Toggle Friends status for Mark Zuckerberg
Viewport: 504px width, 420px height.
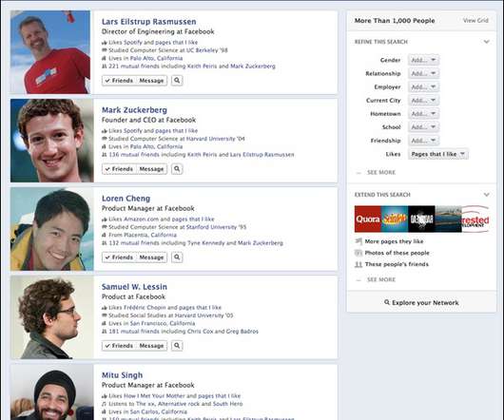click(x=119, y=168)
